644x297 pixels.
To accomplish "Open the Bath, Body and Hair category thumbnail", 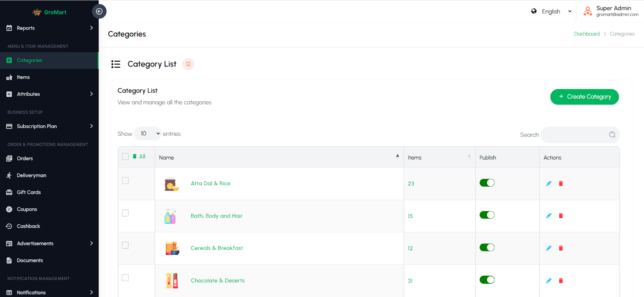I will (x=170, y=216).
